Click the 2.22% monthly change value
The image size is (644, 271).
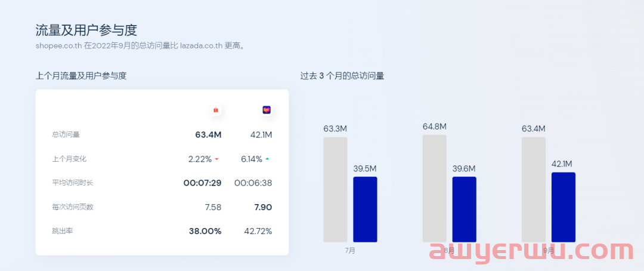click(200, 159)
